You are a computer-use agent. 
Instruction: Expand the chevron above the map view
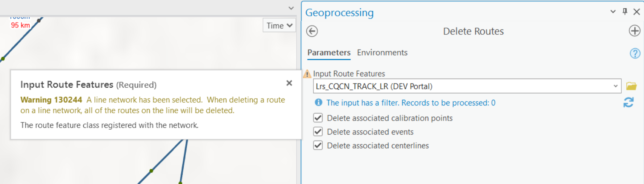pyautogui.click(x=291, y=8)
